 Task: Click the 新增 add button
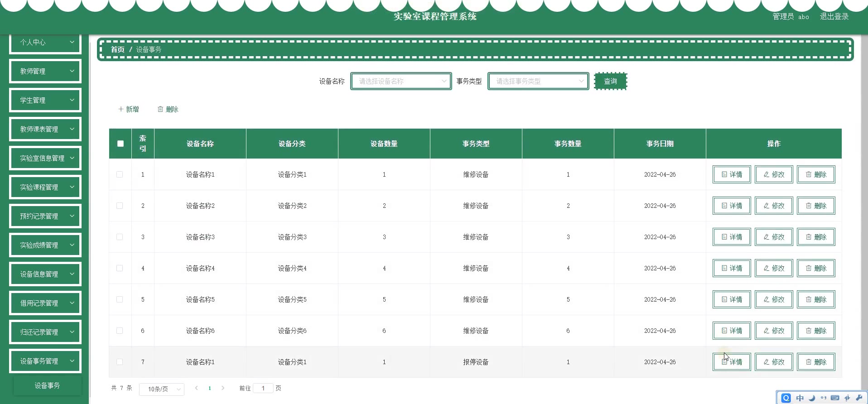[x=129, y=109]
